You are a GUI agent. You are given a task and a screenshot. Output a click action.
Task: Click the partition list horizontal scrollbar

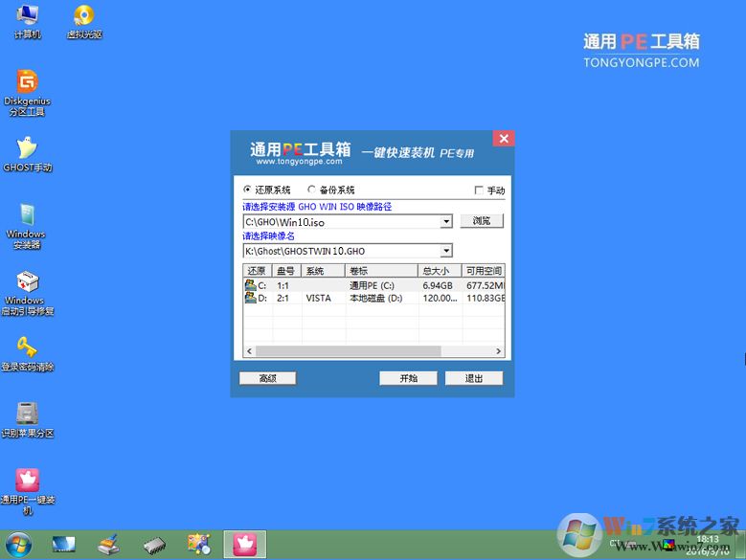373,352
